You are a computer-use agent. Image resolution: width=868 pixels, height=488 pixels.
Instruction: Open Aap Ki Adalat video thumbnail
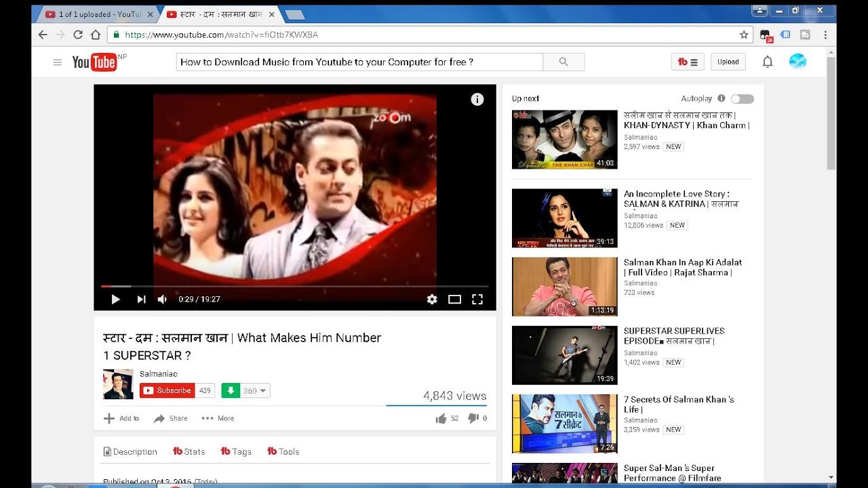pyautogui.click(x=564, y=287)
